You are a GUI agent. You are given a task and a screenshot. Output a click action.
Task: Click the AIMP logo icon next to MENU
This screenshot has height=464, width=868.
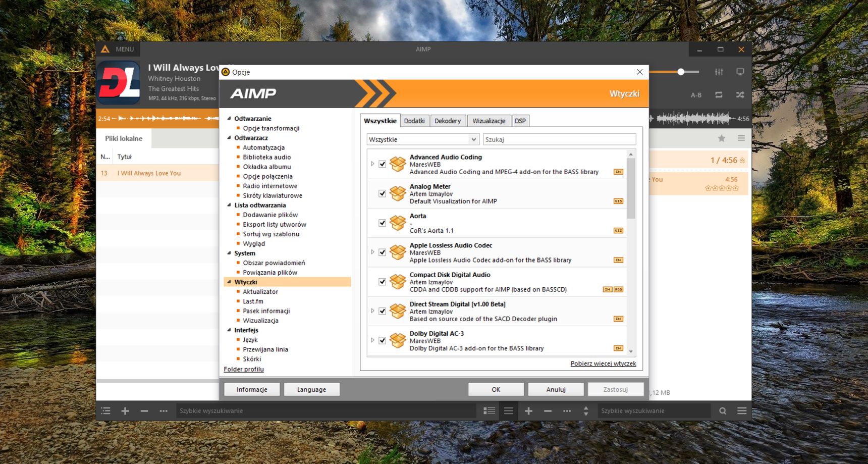[x=105, y=49]
